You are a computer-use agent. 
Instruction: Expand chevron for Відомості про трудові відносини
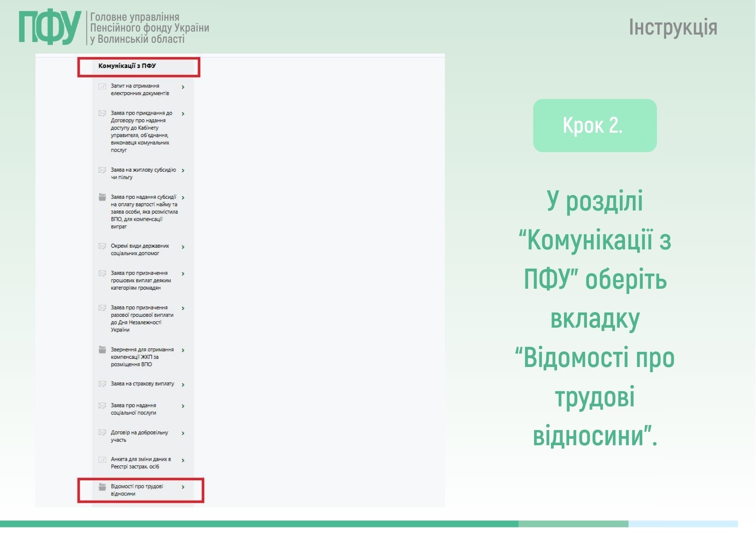(183, 487)
